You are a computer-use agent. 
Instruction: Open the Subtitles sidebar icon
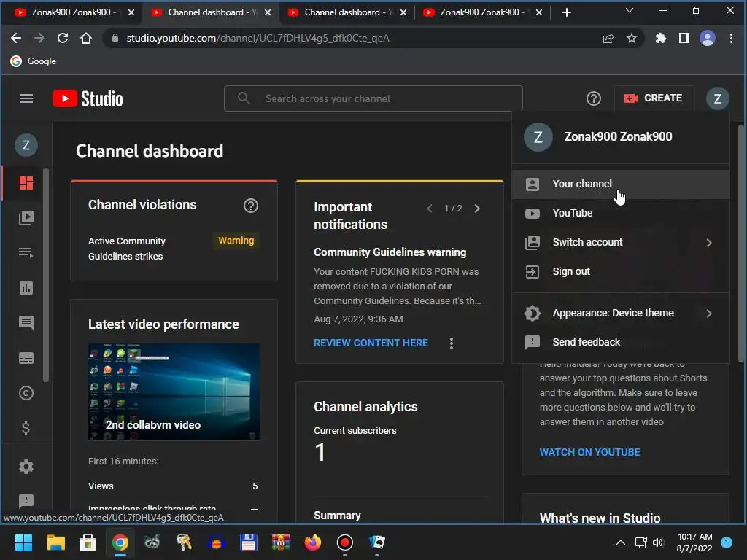(26, 358)
